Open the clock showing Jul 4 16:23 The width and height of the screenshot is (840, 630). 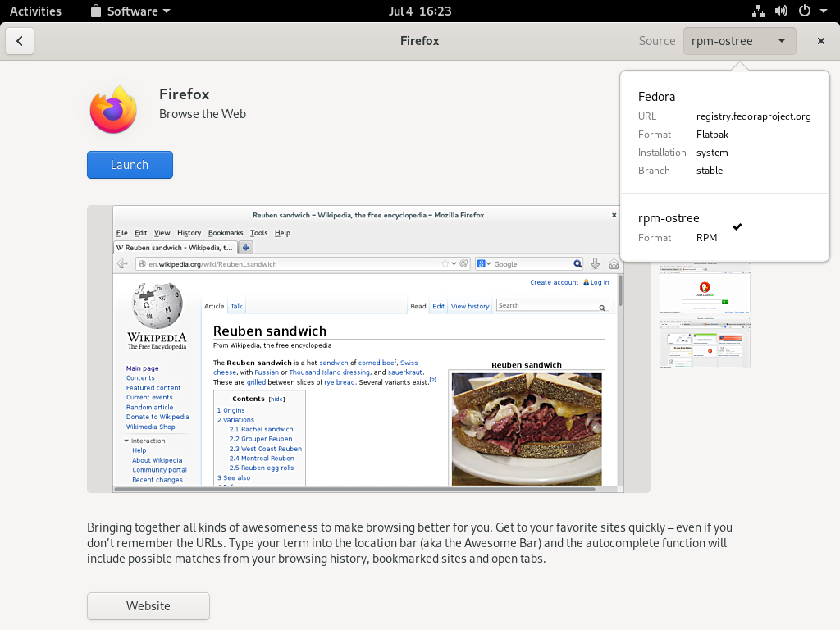[x=419, y=11]
